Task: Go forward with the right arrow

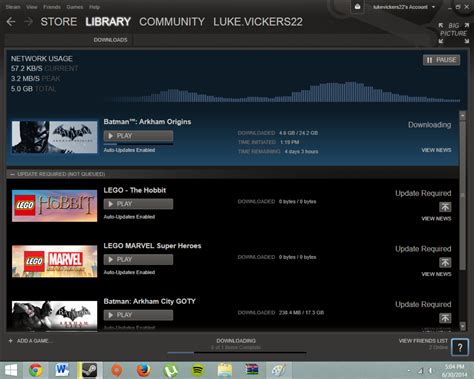Action: (29, 22)
